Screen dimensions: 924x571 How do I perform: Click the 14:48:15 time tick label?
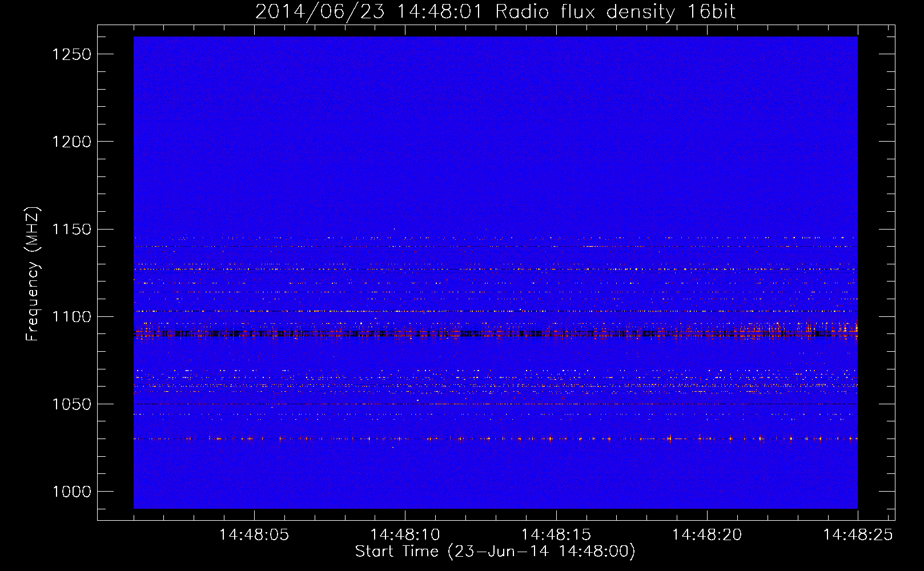point(556,535)
